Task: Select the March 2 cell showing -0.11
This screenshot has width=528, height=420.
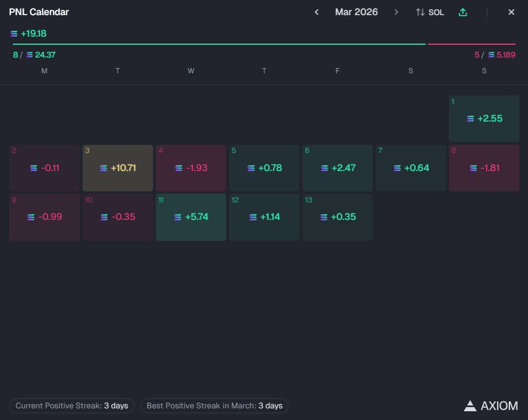Action: [44, 168]
